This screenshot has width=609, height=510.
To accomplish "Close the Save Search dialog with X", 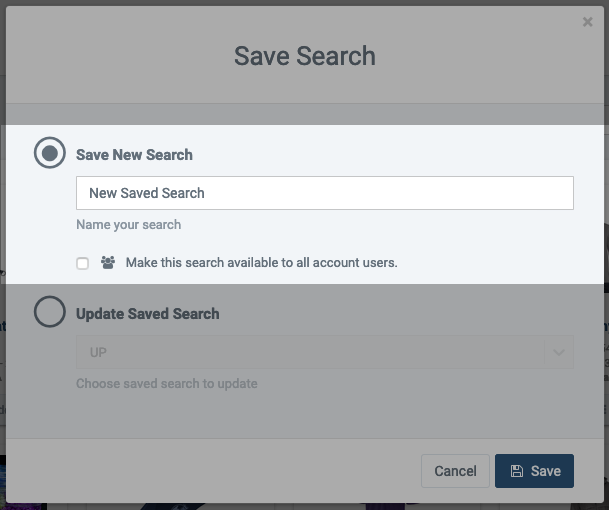I will (587, 22).
